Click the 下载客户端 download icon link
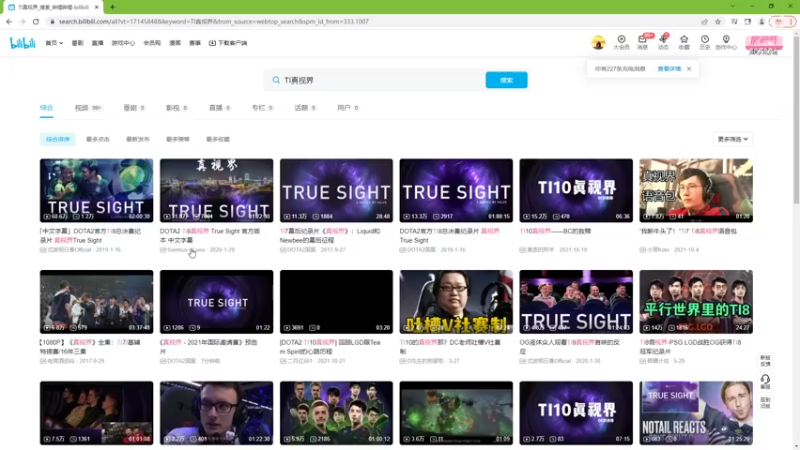Viewport: 800px width, 450px height. pos(228,43)
